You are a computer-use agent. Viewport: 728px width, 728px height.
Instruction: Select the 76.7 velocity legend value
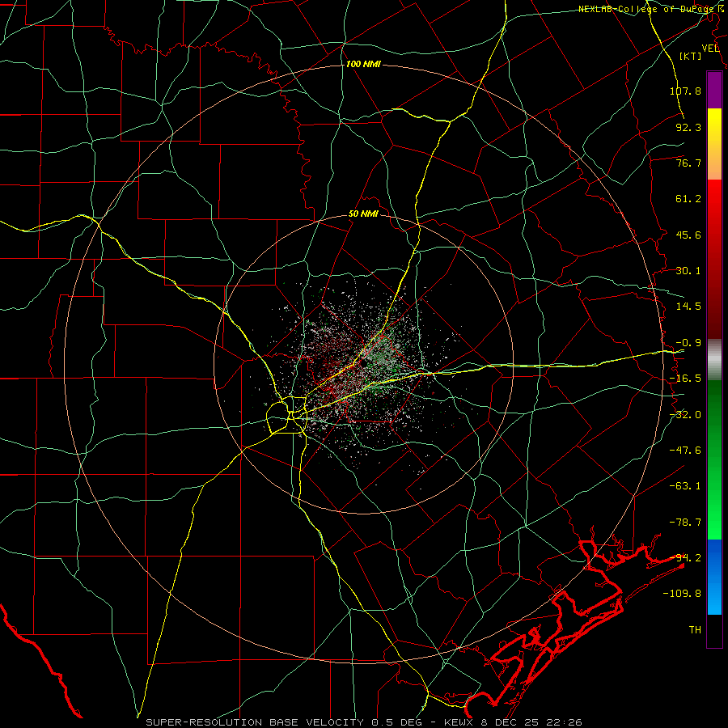click(688, 163)
